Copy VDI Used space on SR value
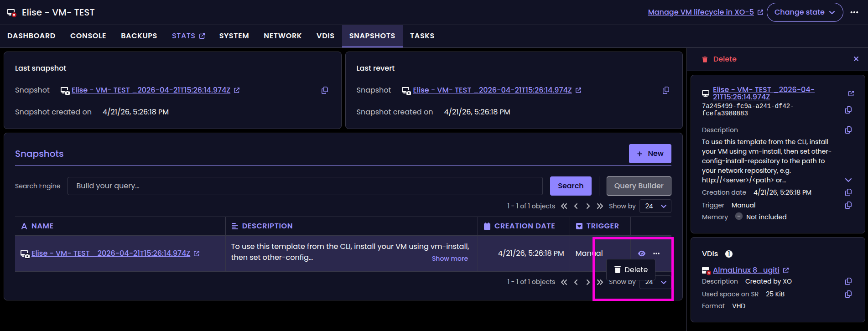Screen dimensions: 868x331 pos(848,294)
